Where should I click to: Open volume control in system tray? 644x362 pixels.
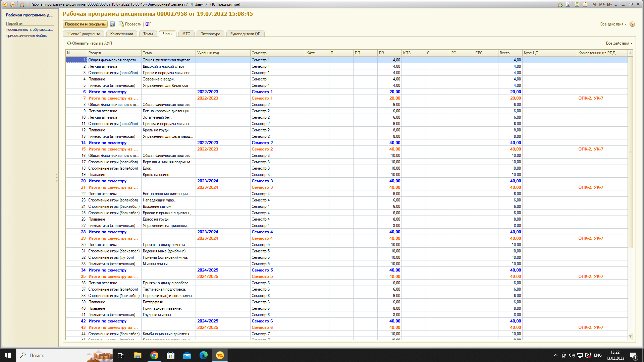(572, 355)
